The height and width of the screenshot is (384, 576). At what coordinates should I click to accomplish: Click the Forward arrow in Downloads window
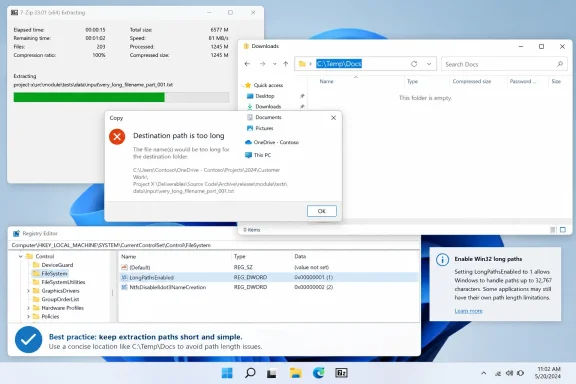[262, 64]
